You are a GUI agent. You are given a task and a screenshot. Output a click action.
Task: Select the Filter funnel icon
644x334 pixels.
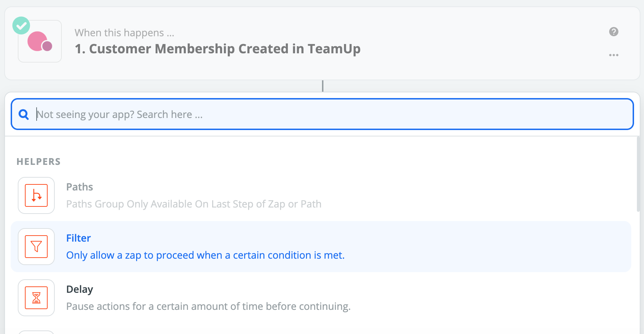(x=36, y=247)
